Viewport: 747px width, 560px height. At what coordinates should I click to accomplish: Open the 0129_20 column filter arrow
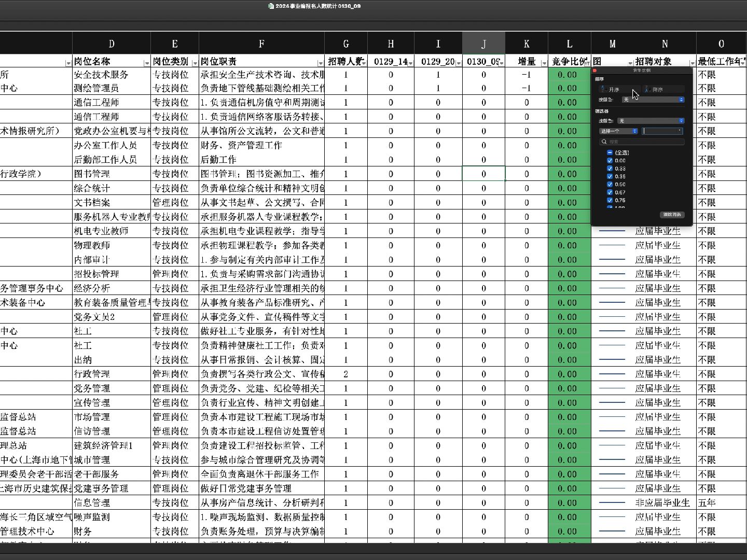tap(459, 63)
